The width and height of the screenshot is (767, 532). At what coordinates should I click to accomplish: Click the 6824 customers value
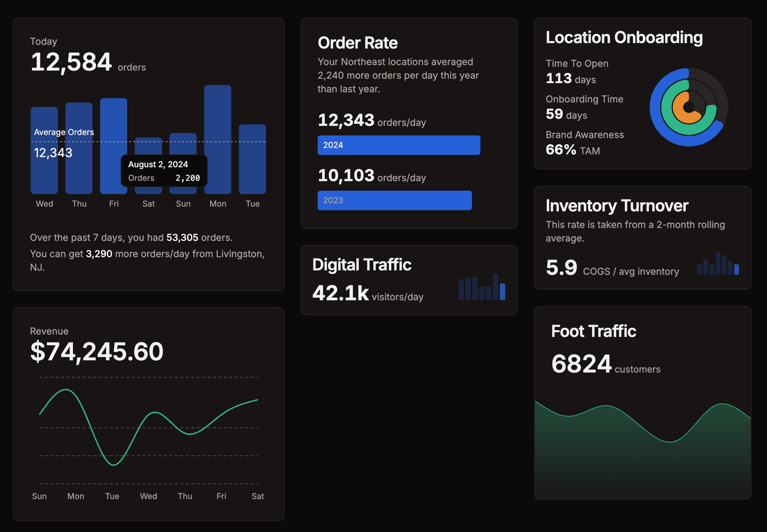pyautogui.click(x=606, y=364)
